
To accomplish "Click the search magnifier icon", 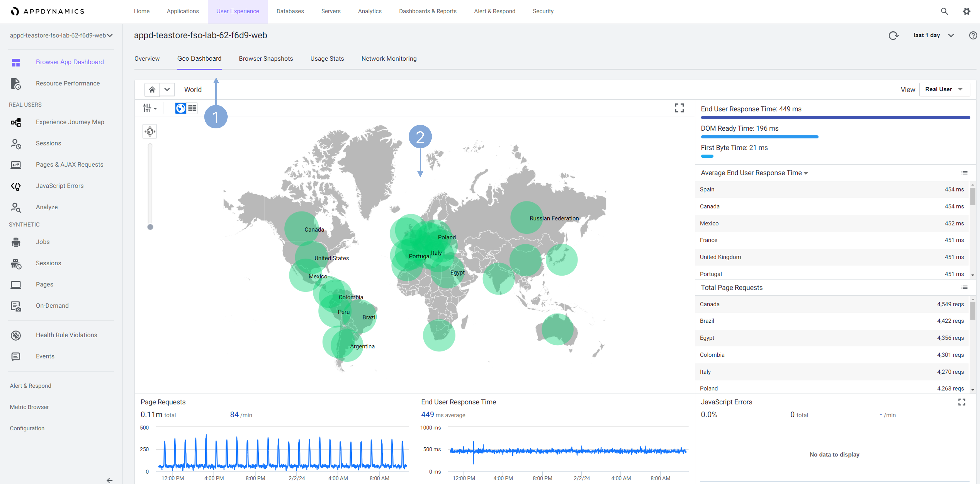I will pos(944,11).
